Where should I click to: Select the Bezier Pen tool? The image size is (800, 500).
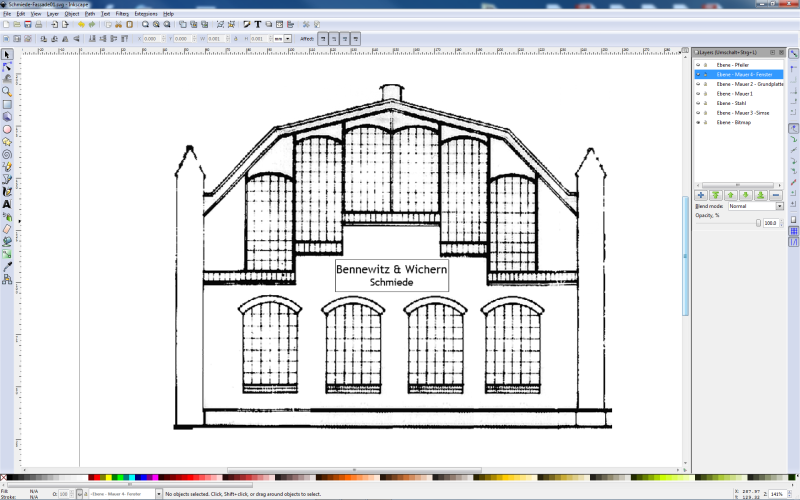coord(7,179)
